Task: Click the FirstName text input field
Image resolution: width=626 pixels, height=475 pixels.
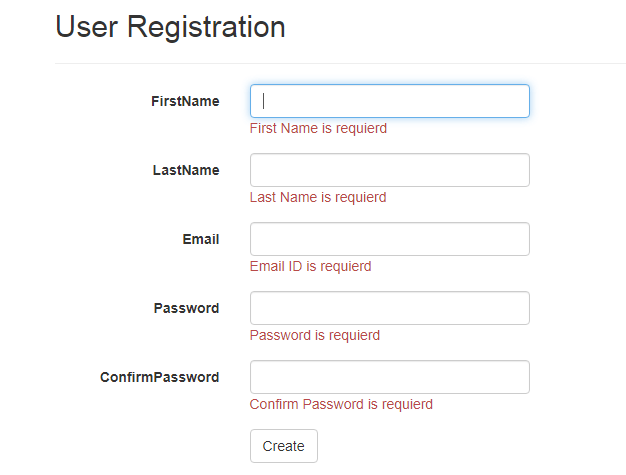Action: point(389,101)
